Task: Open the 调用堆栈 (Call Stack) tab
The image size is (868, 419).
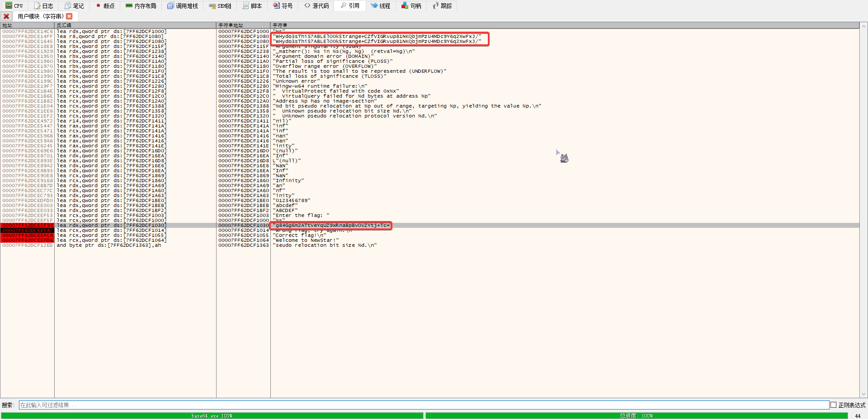Action: (x=183, y=6)
